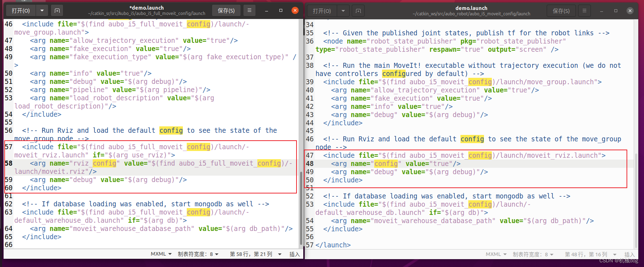644x267 pixels.
Task: Close the left *demo.launch window
Action: pos(295,10)
